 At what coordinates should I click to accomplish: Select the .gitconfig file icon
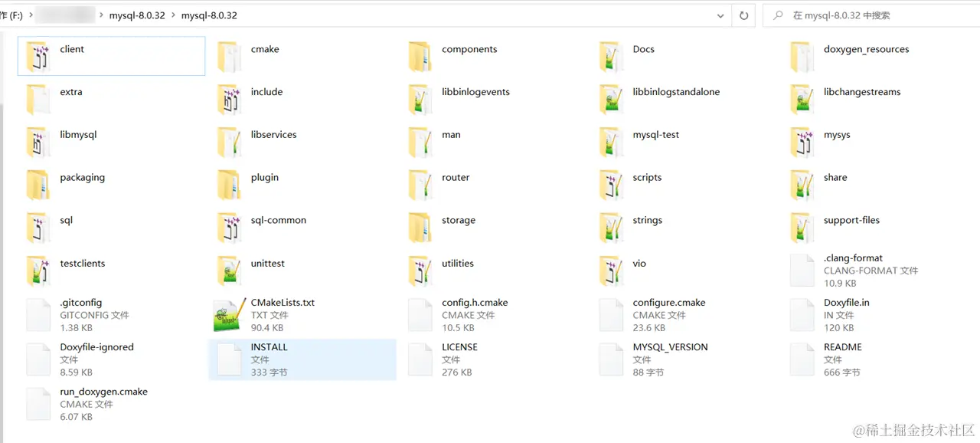point(38,315)
